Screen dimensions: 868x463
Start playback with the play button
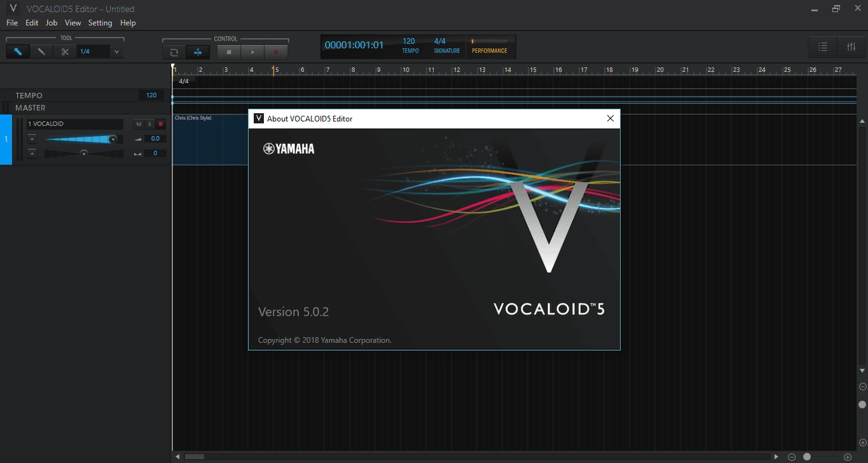tap(252, 52)
